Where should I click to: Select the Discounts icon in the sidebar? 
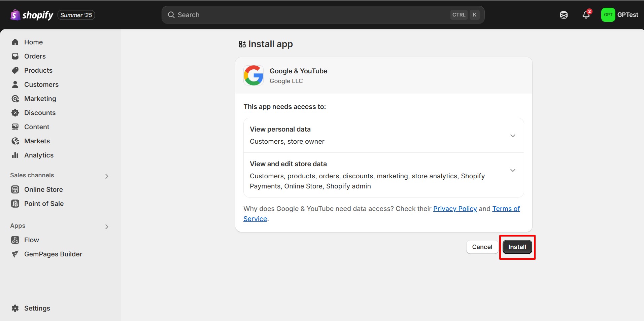(15, 113)
